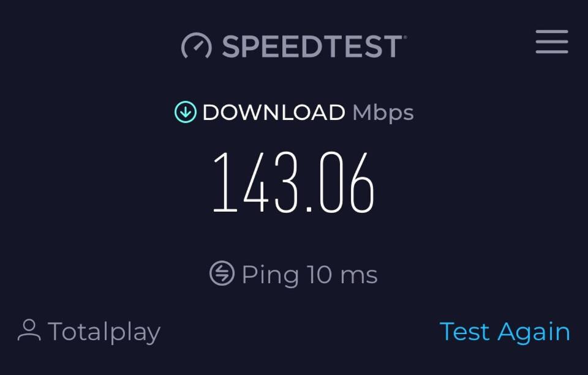Click the DOWNLOAD label
Screen dimensions: 588x375
[274, 112]
